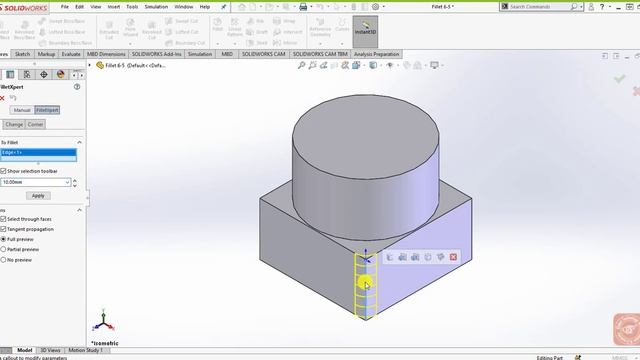Image resolution: width=640 pixels, height=360 pixels.
Task: Open the Change tab in FilletXpert
Action: click(x=14, y=124)
